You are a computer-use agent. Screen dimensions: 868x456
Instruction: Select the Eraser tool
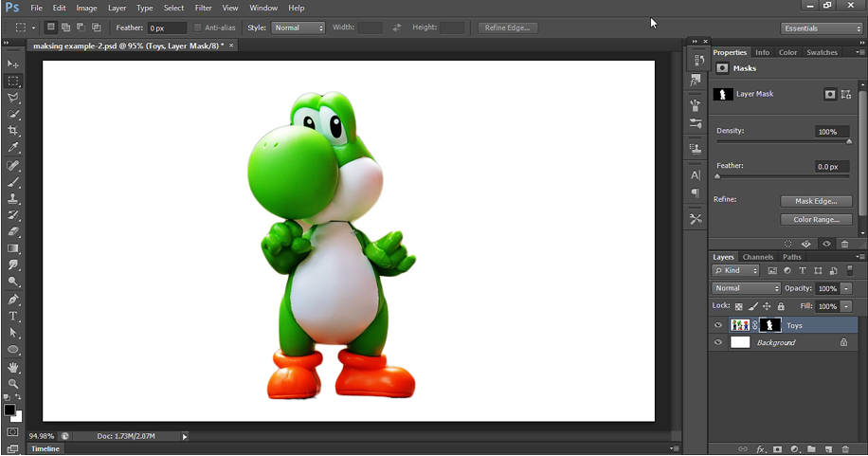[x=13, y=231]
